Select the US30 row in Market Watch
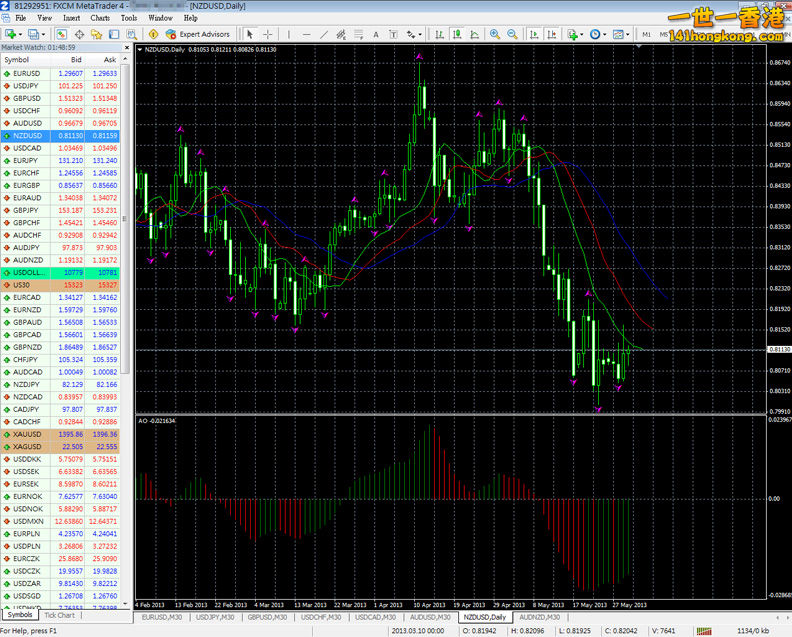The image size is (792, 637). point(60,285)
